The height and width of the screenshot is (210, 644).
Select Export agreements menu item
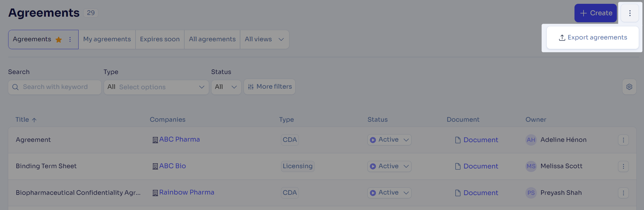593,38
